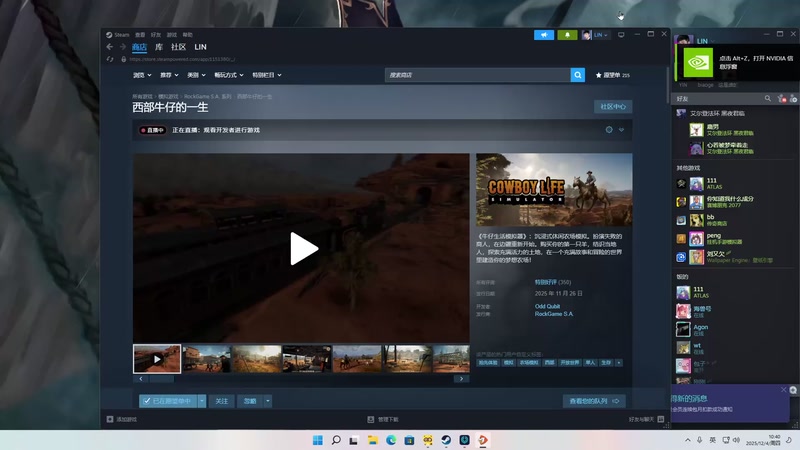This screenshot has height=450, width=800.
Task: Open the Odd Qubit developer link
Action: (547, 306)
